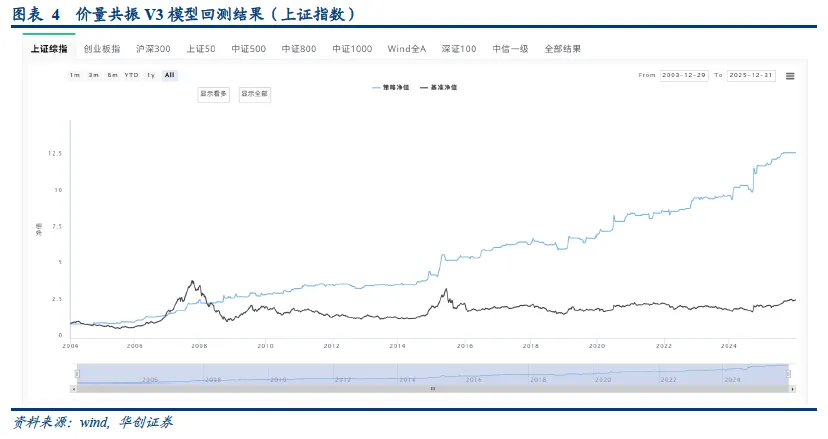Screen dimensions: 828x439
Task: Click 2016 marker in the navigator strip
Action: coord(473,380)
